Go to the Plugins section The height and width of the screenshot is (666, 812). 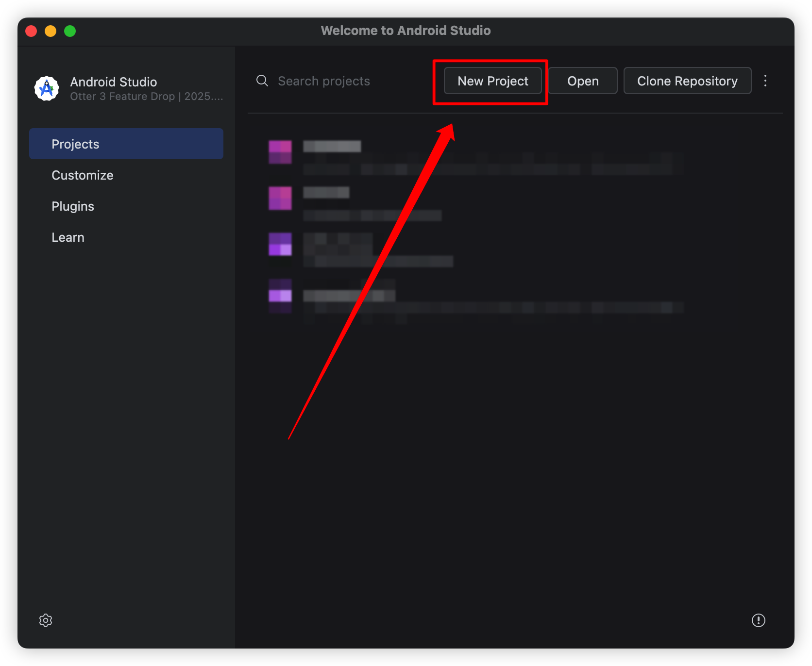pos(73,206)
